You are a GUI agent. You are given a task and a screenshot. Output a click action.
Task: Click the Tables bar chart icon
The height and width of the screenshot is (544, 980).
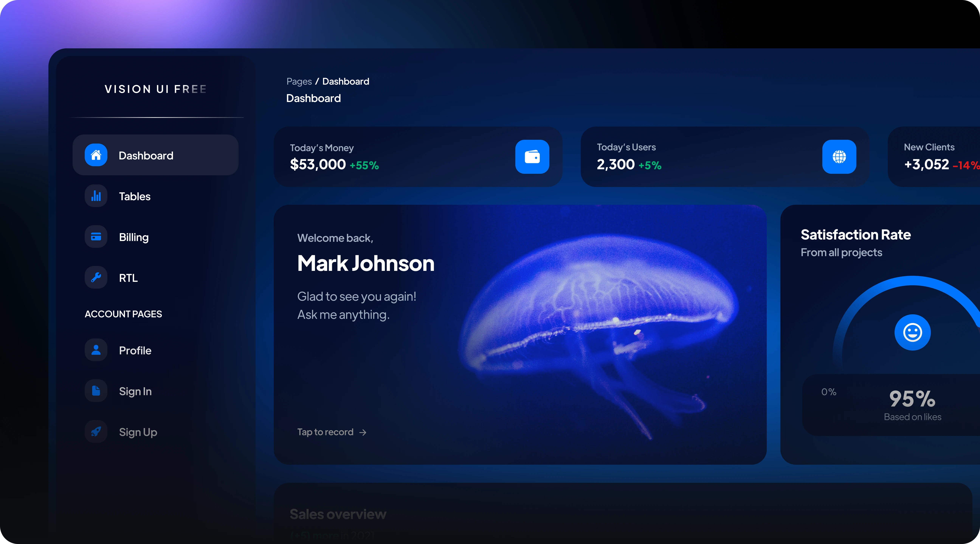96,196
